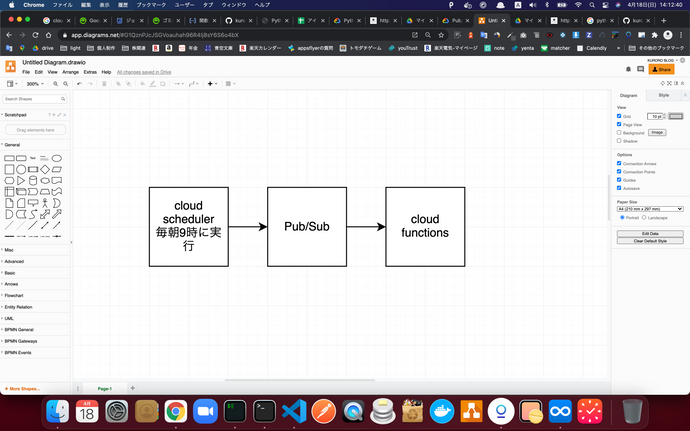Select the parallelogram shape in General

[x=57, y=169]
